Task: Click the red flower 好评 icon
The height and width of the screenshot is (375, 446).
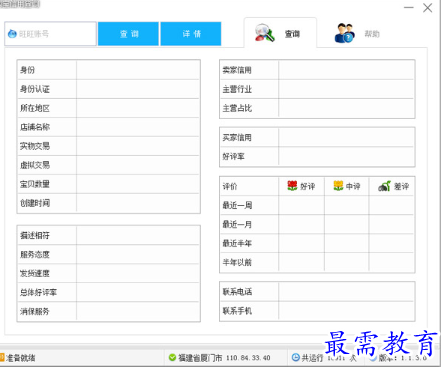Action: coord(292,186)
